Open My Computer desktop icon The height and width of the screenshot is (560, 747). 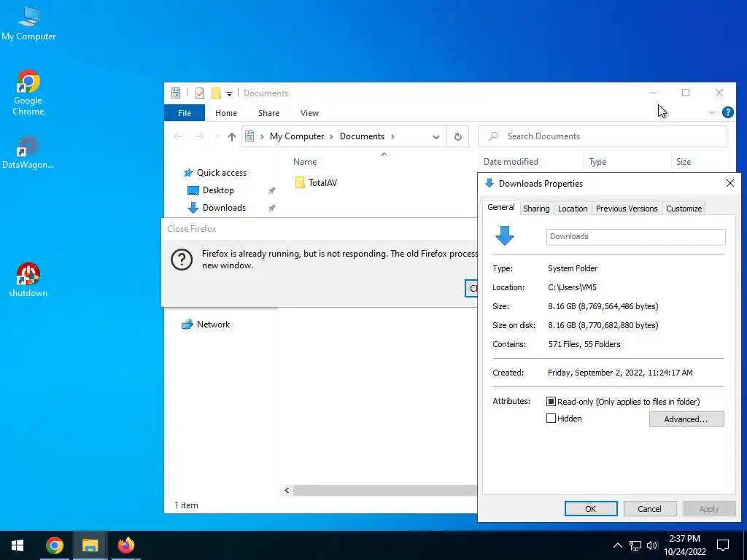pyautogui.click(x=28, y=23)
